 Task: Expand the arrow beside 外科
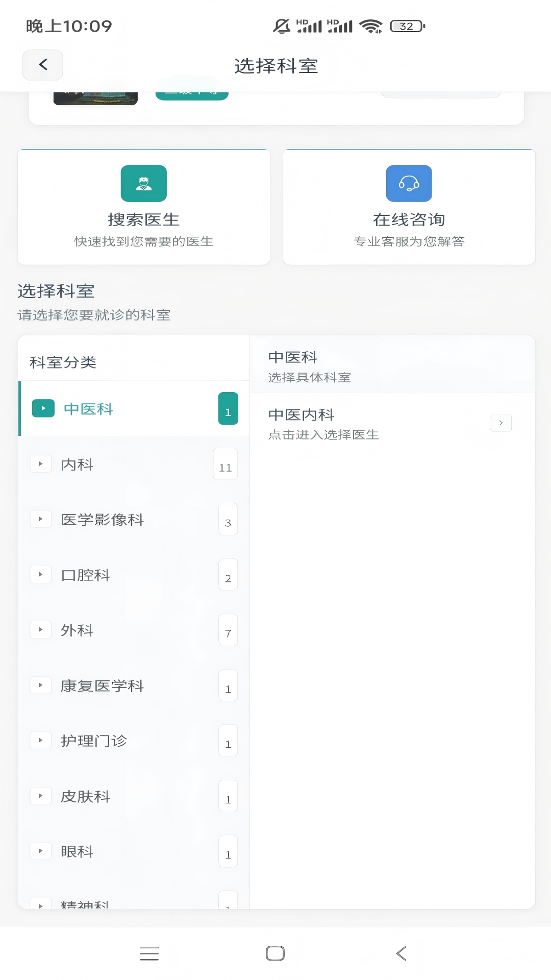pyautogui.click(x=41, y=630)
